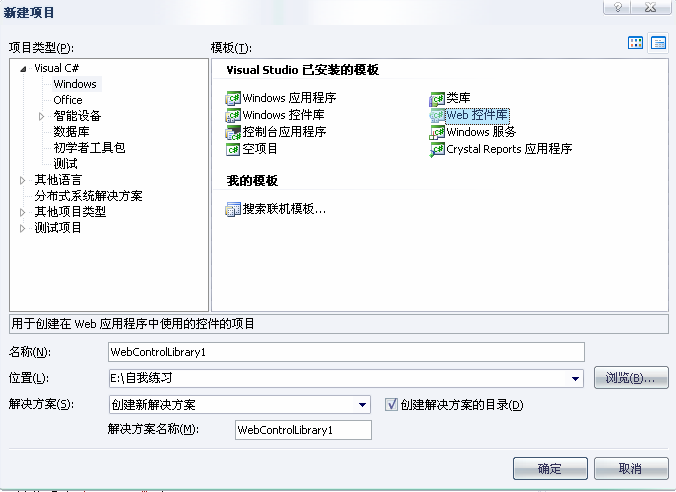This screenshot has height=492, width=676.
Task: Click the 搜索联机模板 icon
Action: [233, 210]
